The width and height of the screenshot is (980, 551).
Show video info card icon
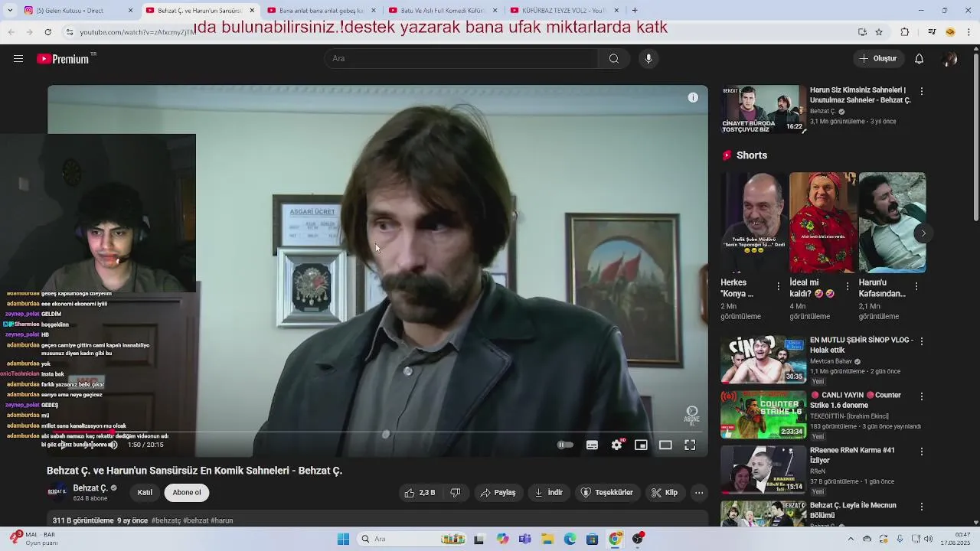pyautogui.click(x=693, y=97)
